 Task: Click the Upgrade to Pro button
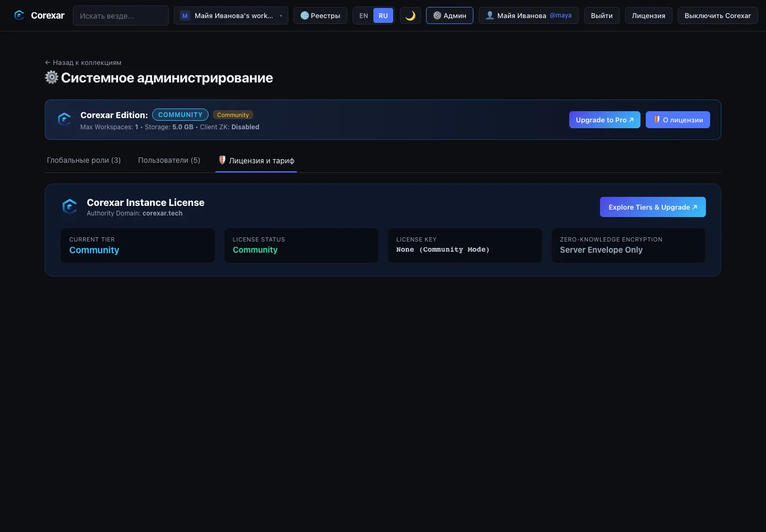[x=605, y=120]
